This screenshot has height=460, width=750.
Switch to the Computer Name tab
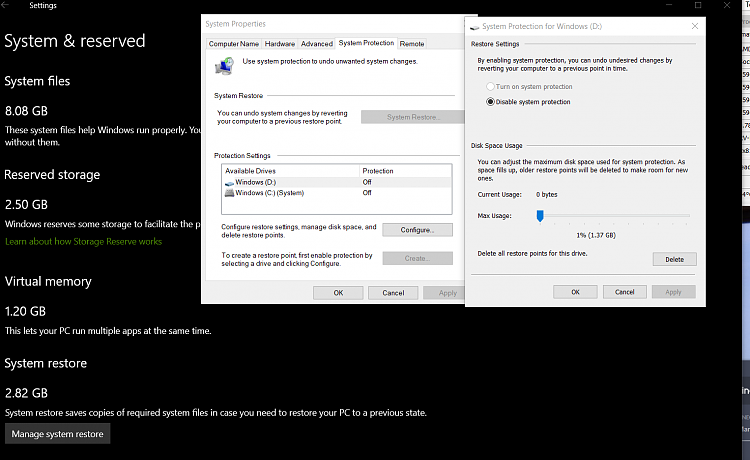tap(233, 44)
